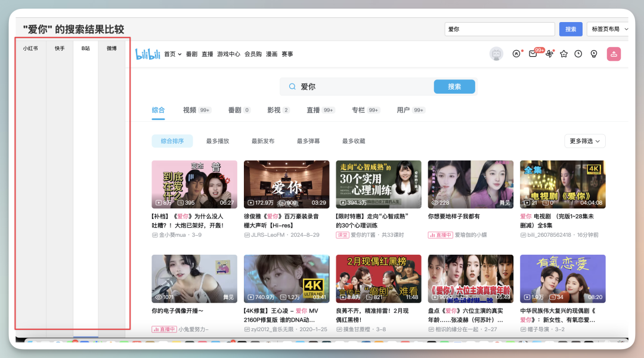Viewport: 644px width, 358px height.
Task: Open the 你的电子偶像开播 live thumbnail
Action: [194, 279]
